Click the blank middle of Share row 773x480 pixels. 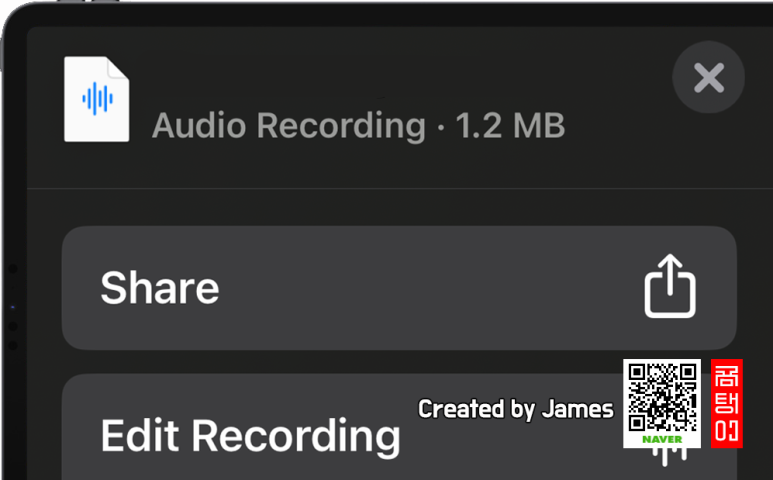pos(429,288)
